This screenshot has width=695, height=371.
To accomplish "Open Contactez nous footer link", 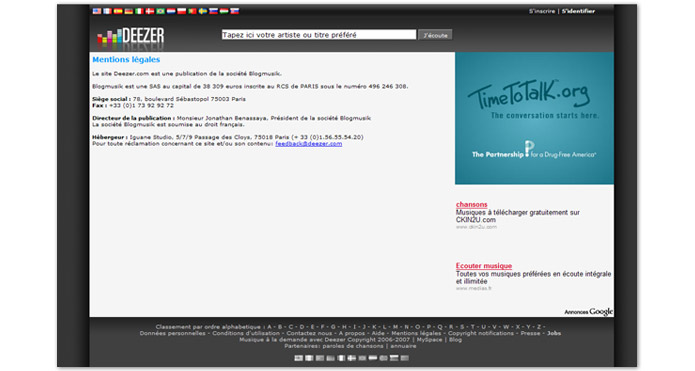I will coord(309,333).
